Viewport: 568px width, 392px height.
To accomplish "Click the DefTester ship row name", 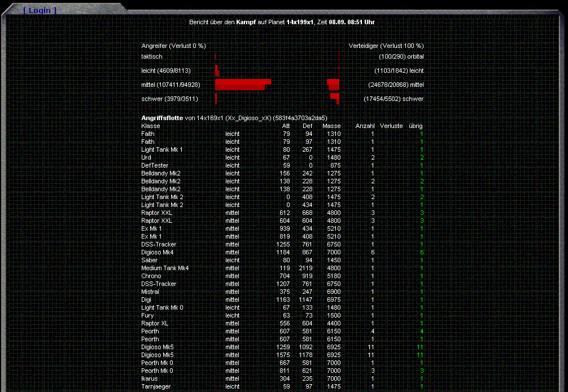I will [x=155, y=165].
